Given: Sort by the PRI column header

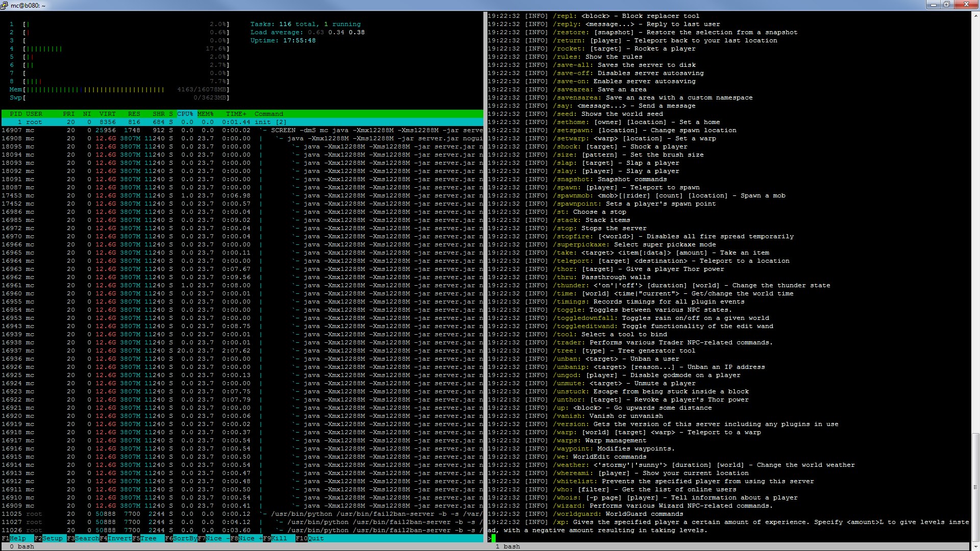Looking at the screenshot, I should pyautogui.click(x=69, y=114).
